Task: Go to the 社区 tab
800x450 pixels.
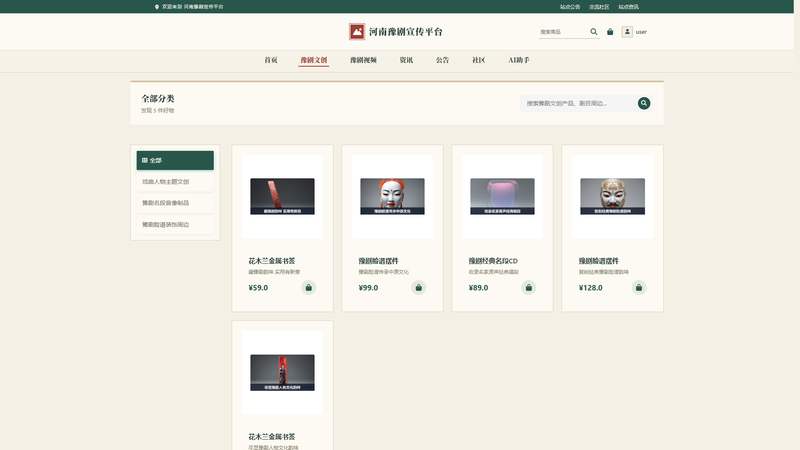Action: click(479, 60)
